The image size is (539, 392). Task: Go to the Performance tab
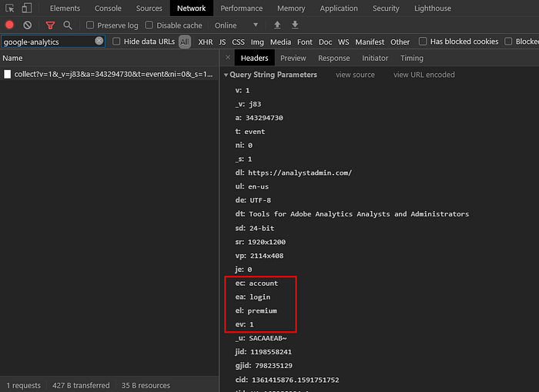[241, 8]
